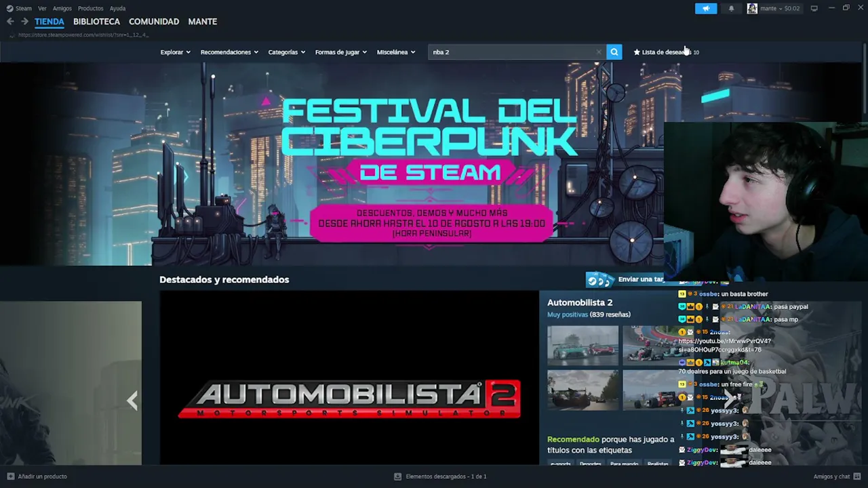Expand the mante account dropdown
Screen dimensions: 868x488
click(780, 8)
